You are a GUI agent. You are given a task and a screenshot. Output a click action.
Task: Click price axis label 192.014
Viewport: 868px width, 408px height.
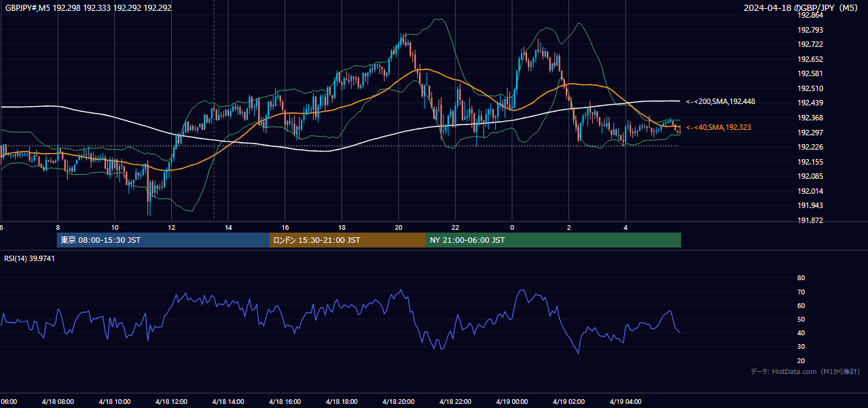(810, 191)
